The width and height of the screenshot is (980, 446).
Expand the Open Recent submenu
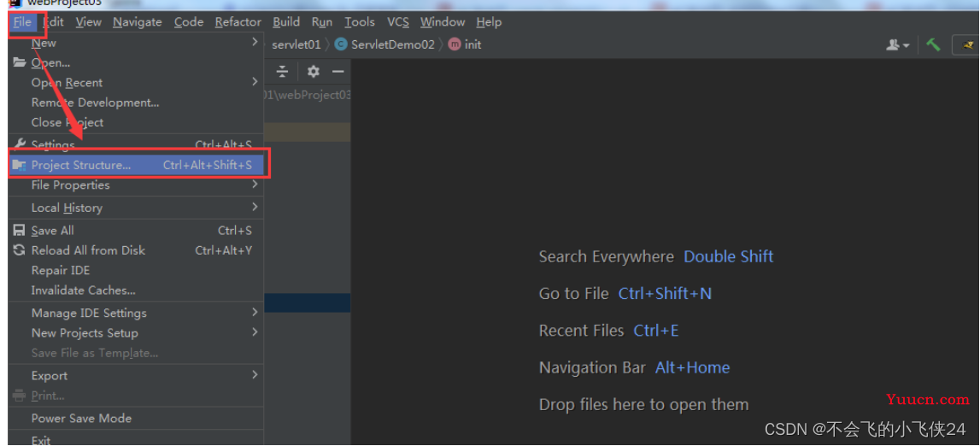point(136,83)
